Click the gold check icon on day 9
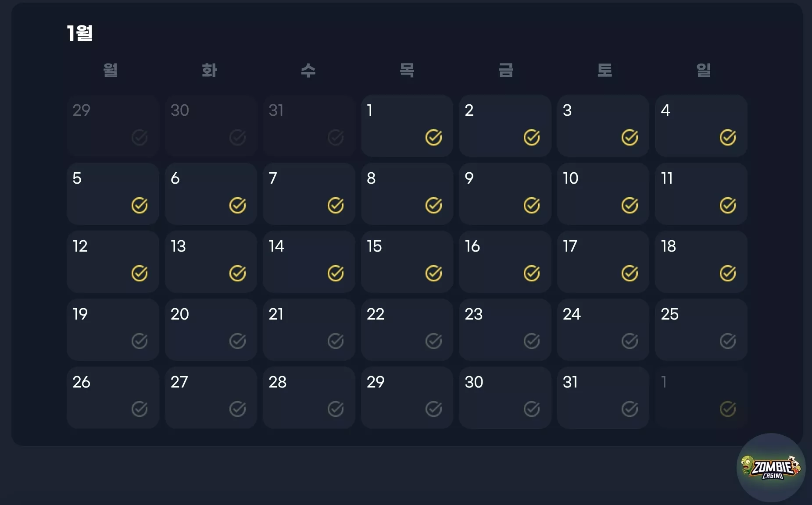This screenshot has width=812, height=505. pos(532,206)
